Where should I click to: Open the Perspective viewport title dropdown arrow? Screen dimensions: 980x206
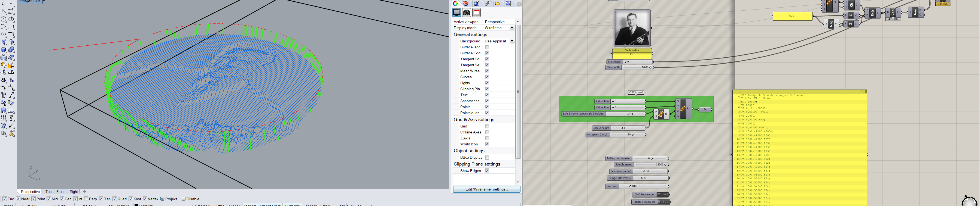click(44, 1)
